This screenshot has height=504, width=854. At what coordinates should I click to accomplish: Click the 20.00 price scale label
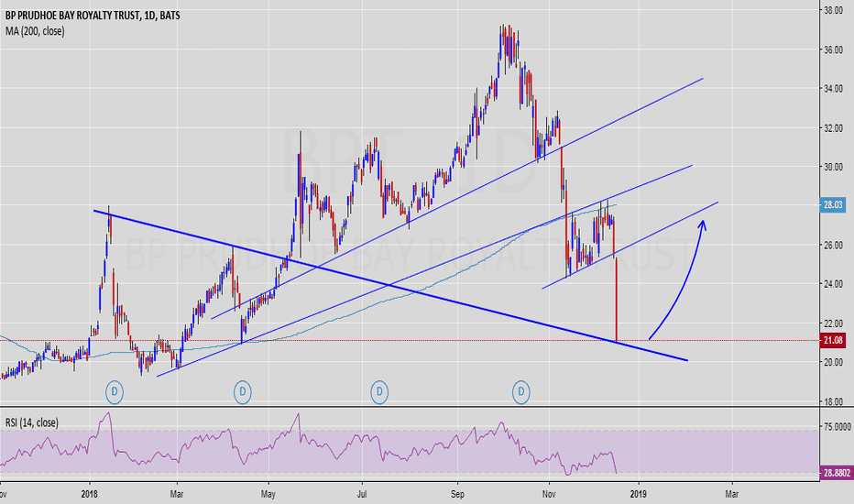833,362
